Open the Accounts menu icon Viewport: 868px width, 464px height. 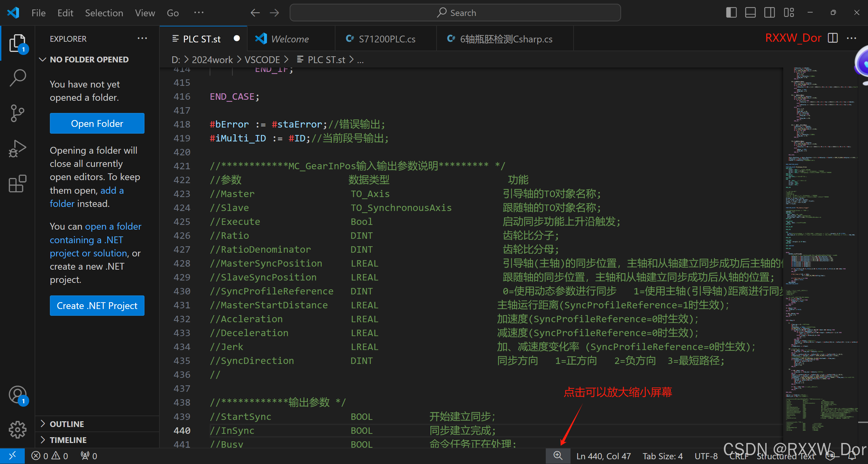coord(18,395)
